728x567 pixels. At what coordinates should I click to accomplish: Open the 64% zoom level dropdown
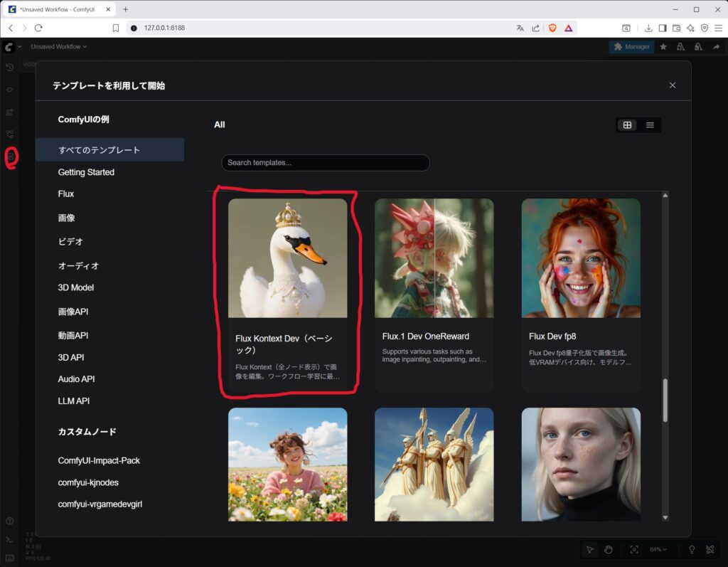tap(659, 549)
